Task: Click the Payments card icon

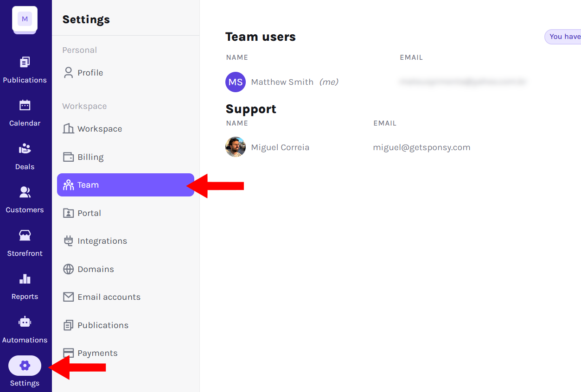Action: pyautogui.click(x=69, y=353)
